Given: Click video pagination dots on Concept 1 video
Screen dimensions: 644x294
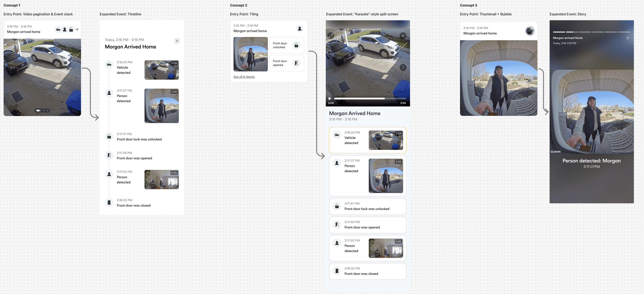Looking at the screenshot, I should [x=42, y=110].
